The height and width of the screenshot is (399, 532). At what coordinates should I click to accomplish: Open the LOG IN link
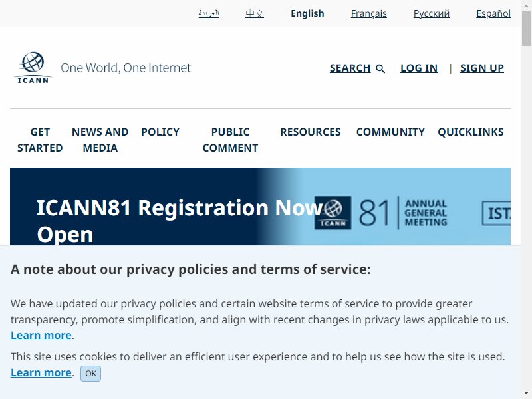419,68
